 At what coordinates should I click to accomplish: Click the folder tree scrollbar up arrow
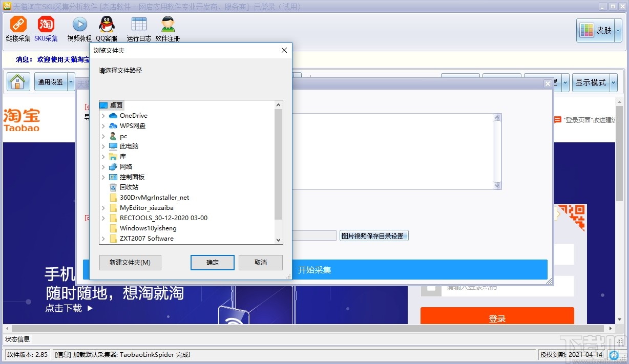coord(279,105)
